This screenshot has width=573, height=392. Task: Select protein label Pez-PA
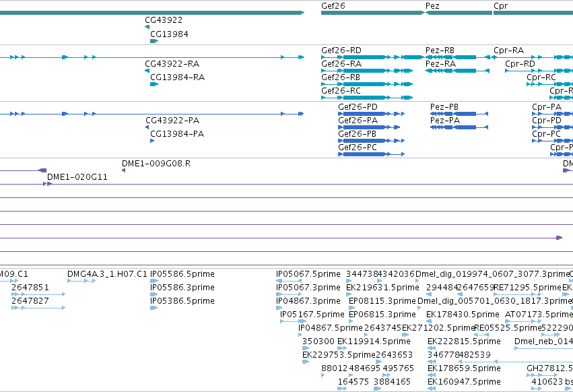[445, 121]
